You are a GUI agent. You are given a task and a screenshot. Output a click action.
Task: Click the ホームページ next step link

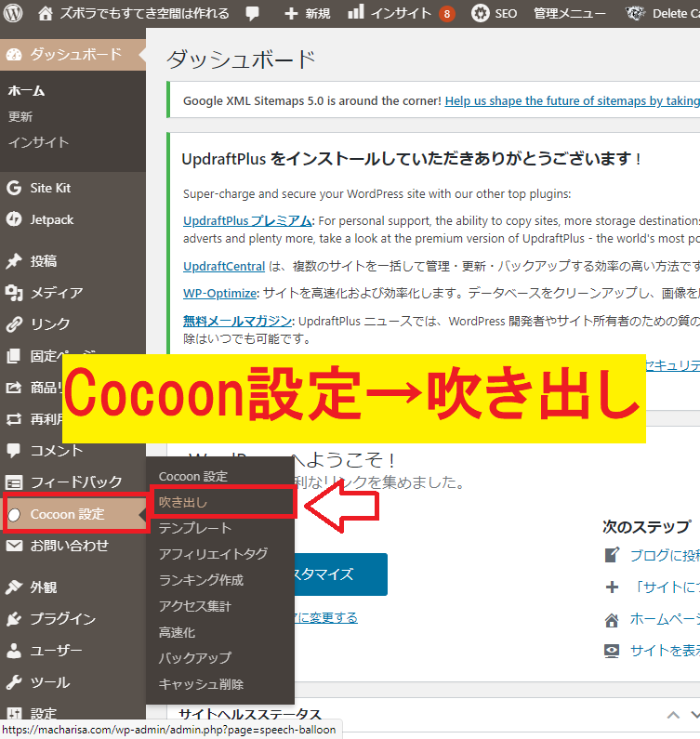[665, 619]
